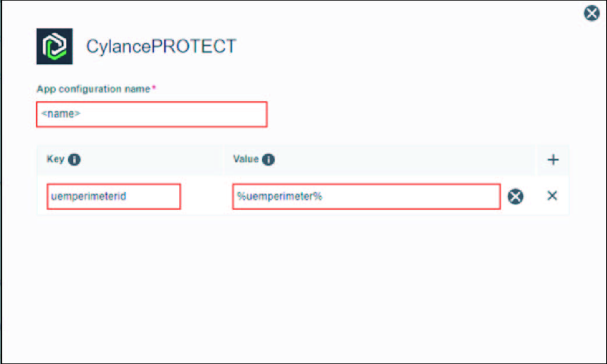Click the key-value table header bar
This screenshot has height=364, width=607.
coord(303,160)
